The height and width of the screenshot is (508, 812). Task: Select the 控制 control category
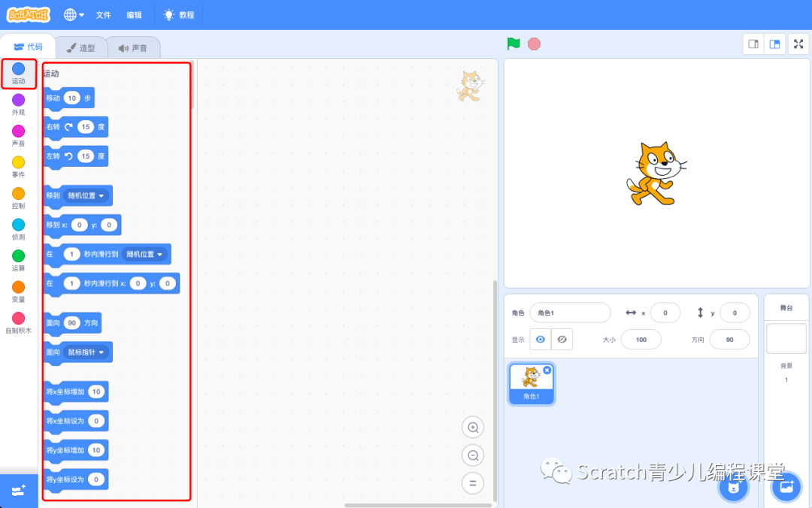(x=18, y=198)
